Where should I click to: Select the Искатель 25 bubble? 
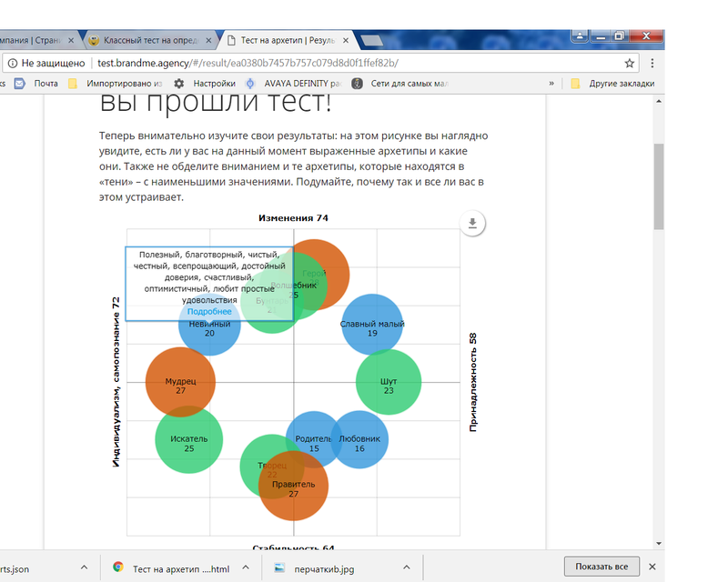tap(189, 439)
